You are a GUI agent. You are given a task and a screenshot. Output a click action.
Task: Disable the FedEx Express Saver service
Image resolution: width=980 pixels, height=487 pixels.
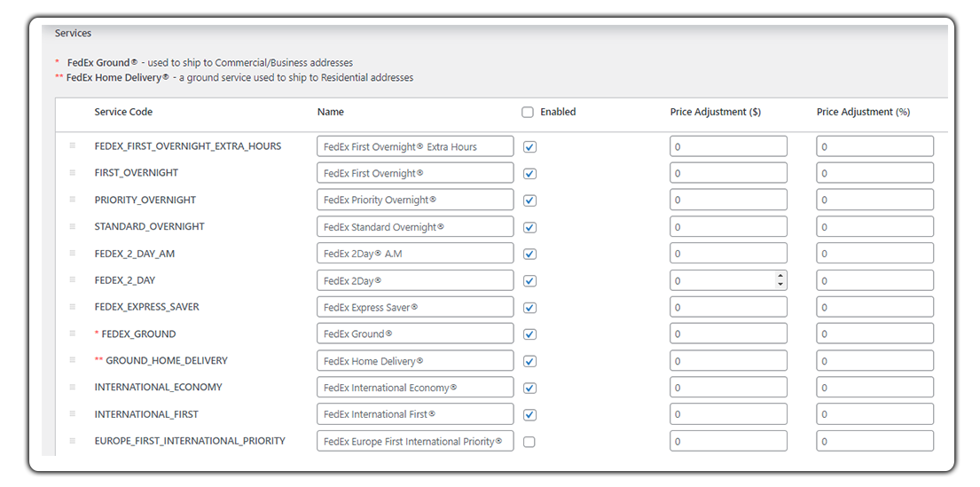(x=530, y=308)
